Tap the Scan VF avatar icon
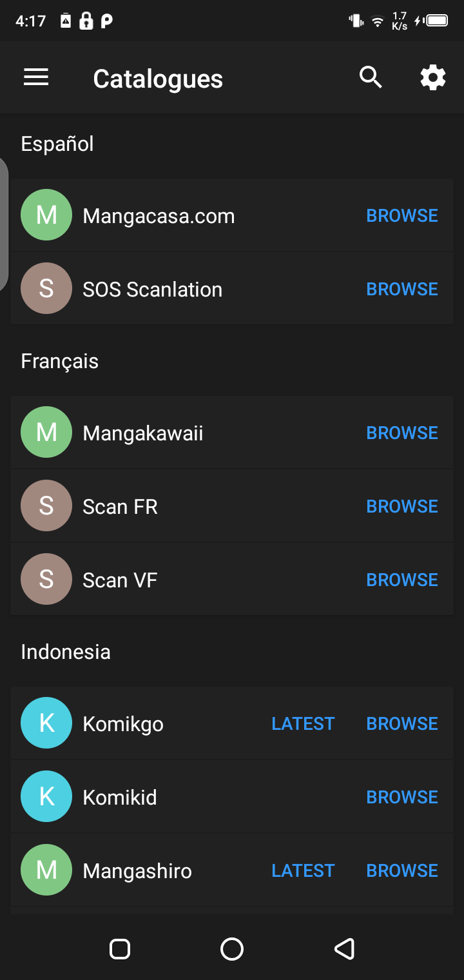 pos(46,579)
